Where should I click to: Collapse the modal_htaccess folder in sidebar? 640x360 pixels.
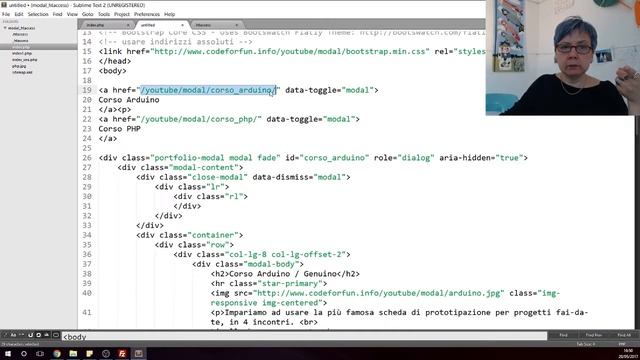[x=5, y=28]
